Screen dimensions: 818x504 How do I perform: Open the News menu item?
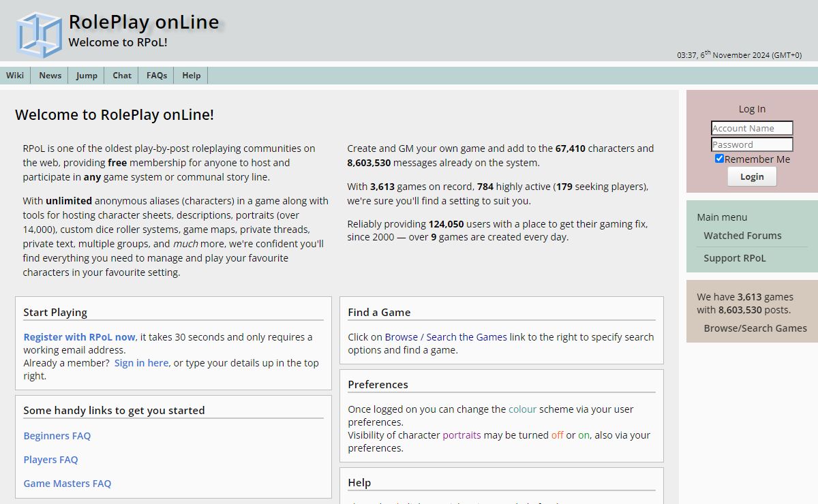(50, 76)
